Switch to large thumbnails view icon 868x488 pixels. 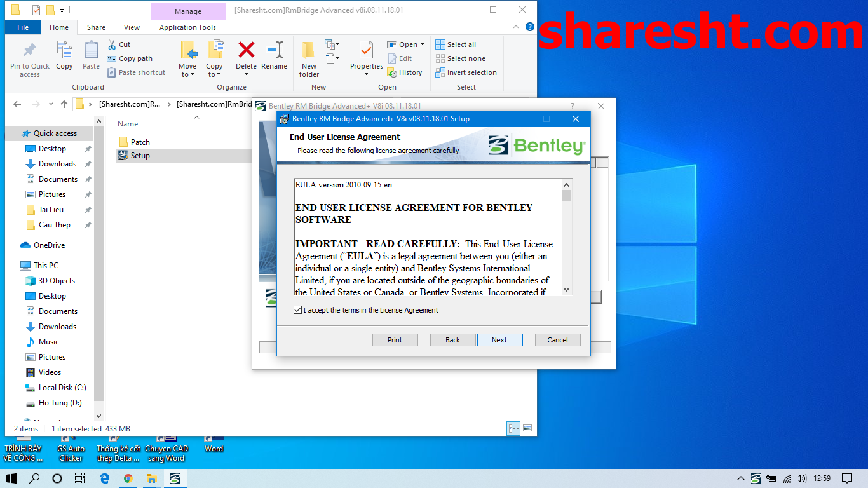pyautogui.click(x=527, y=428)
